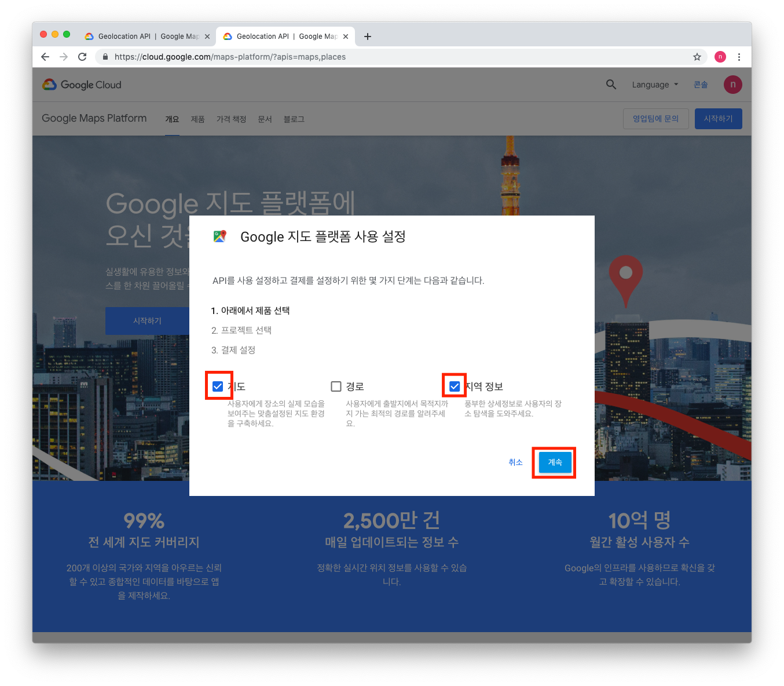Click the 시작하기 button in hero section

pos(147,321)
